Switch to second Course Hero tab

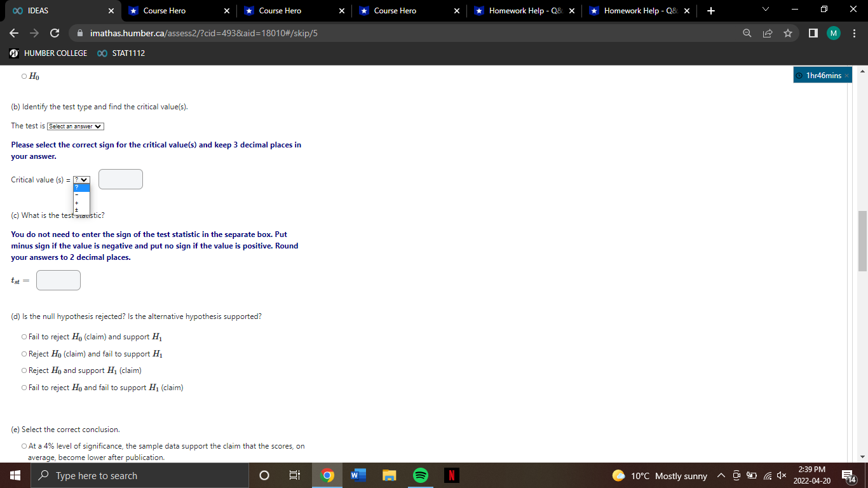[x=294, y=11]
